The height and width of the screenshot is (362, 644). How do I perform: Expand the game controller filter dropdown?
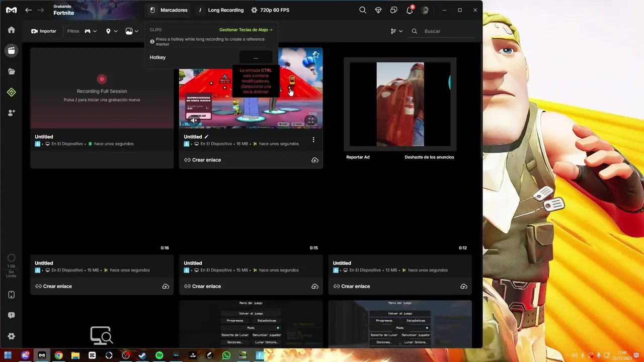click(x=91, y=31)
